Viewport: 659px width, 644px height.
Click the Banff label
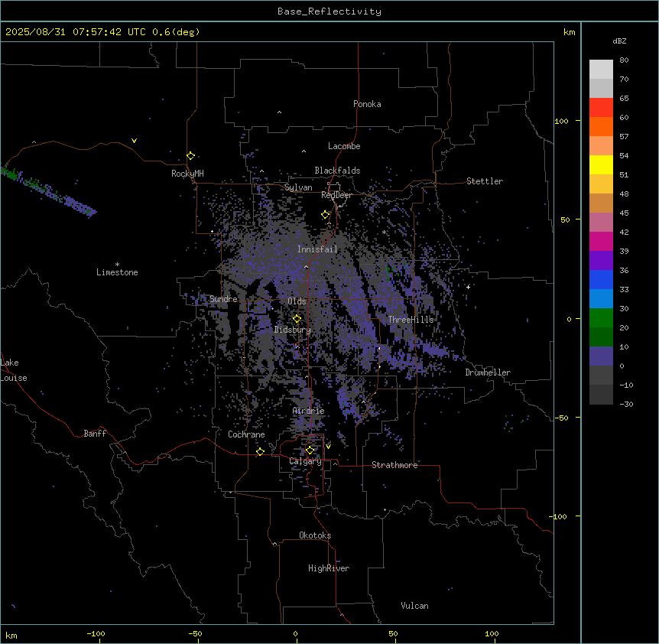pyautogui.click(x=95, y=434)
